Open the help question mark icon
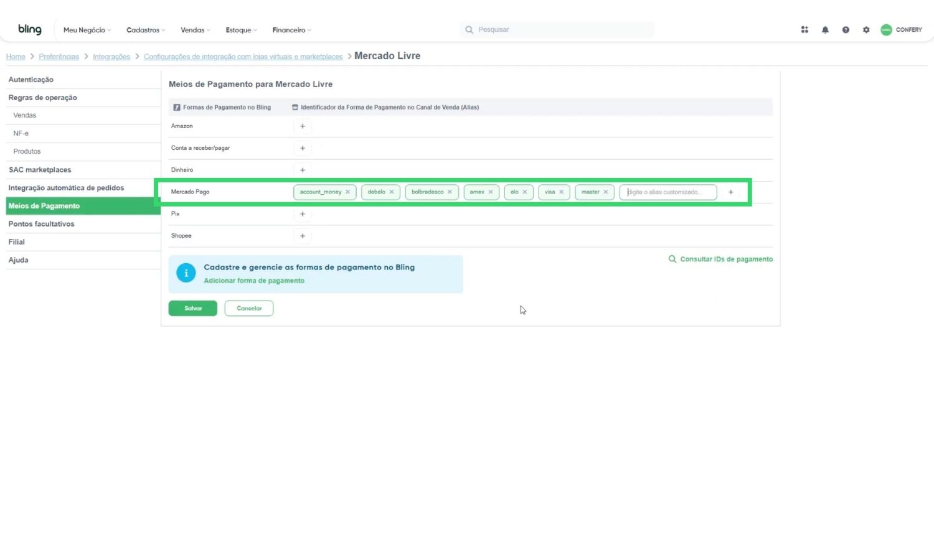The width and height of the screenshot is (934, 560). tap(846, 30)
